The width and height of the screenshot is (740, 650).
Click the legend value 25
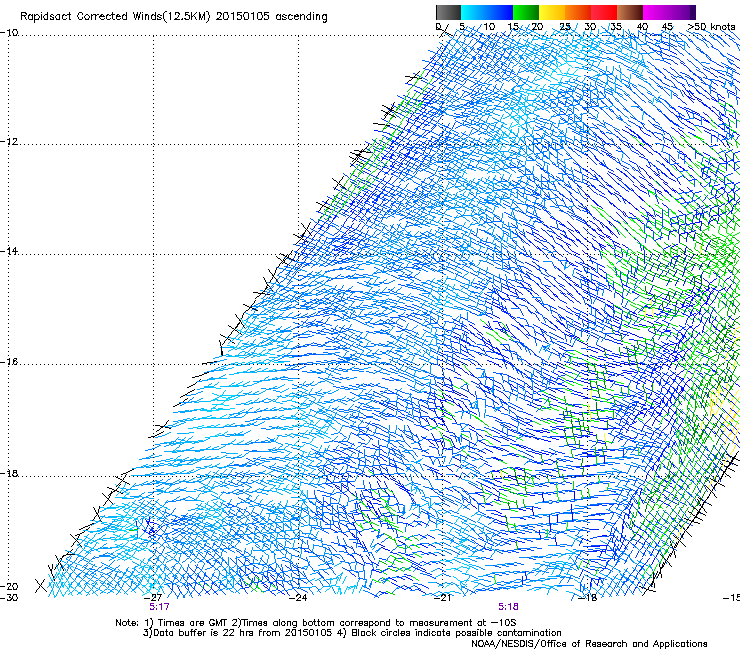565,27
